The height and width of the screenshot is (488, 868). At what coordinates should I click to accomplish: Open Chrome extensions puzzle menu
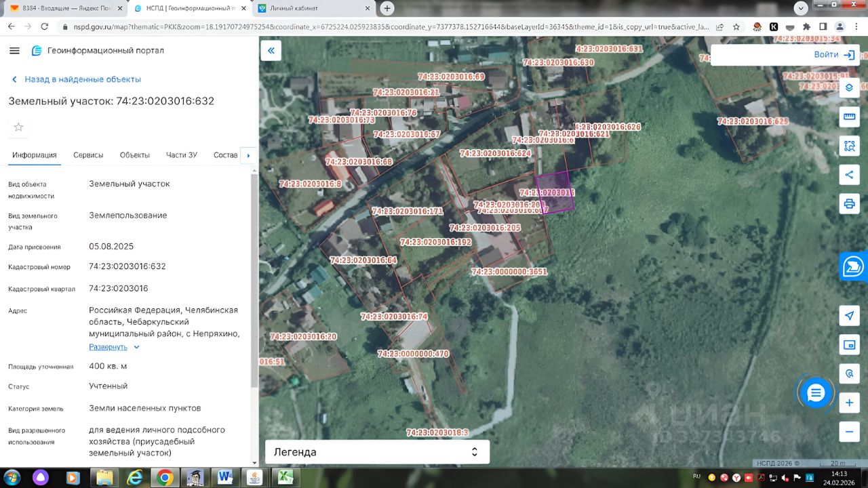(x=806, y=26)
